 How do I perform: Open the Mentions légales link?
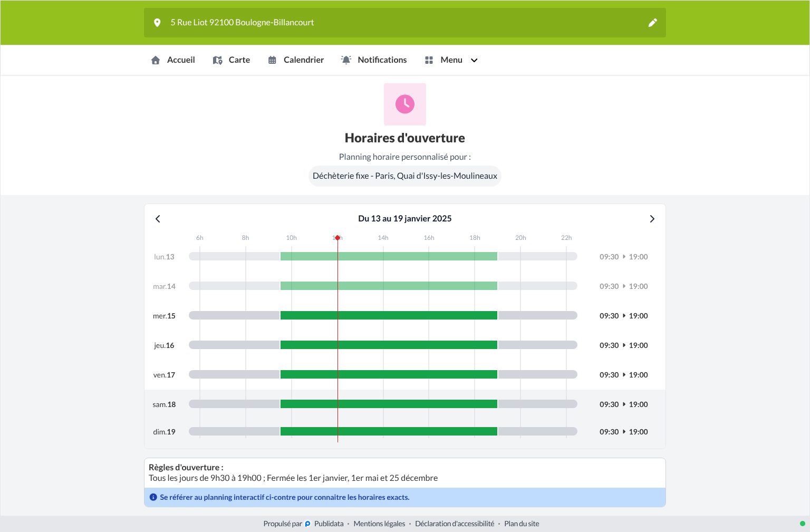tap(379, 524)
